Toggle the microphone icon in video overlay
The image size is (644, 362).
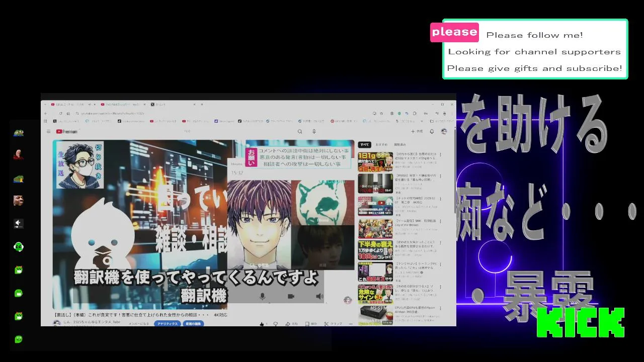click(x=262, y=297)
